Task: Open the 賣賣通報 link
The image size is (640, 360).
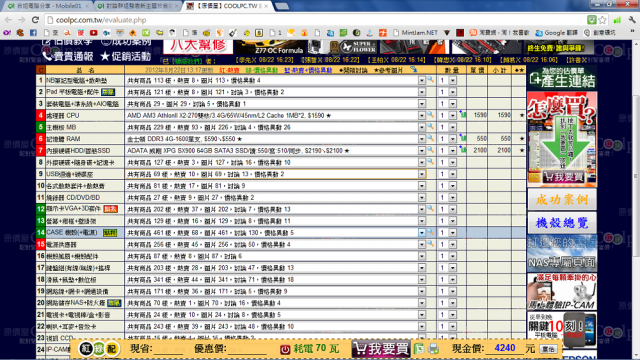Action: coord(68,56)
